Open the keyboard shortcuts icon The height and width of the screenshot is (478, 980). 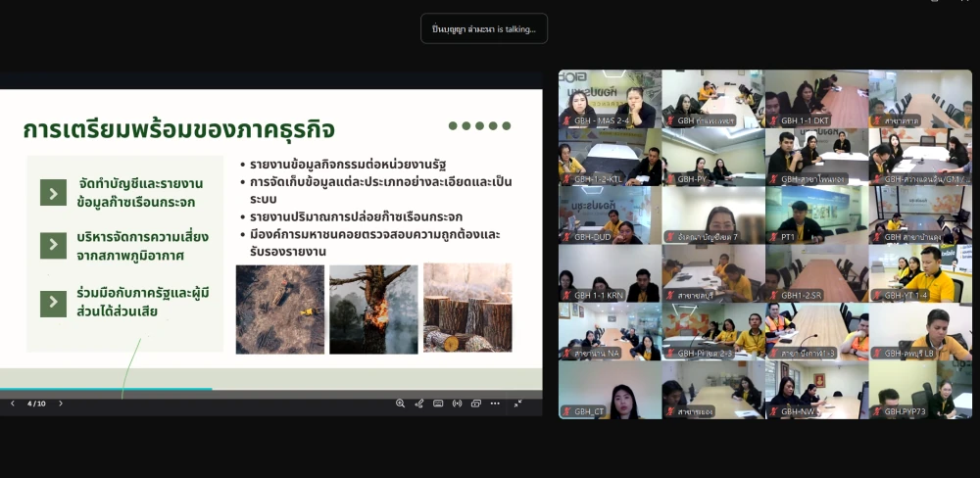pos(438,404)
